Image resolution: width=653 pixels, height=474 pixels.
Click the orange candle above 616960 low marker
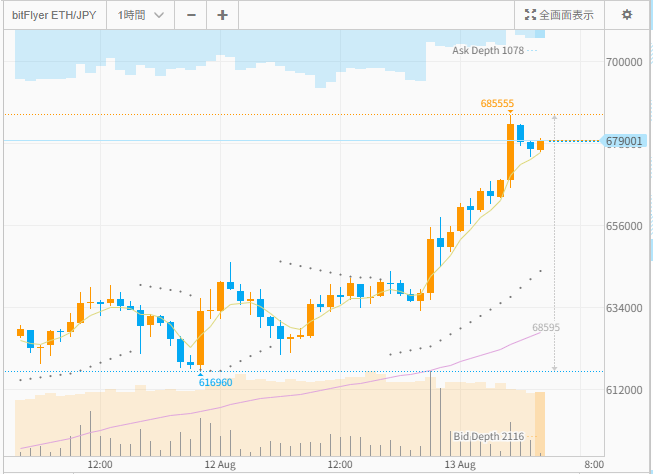pos(200,338)
